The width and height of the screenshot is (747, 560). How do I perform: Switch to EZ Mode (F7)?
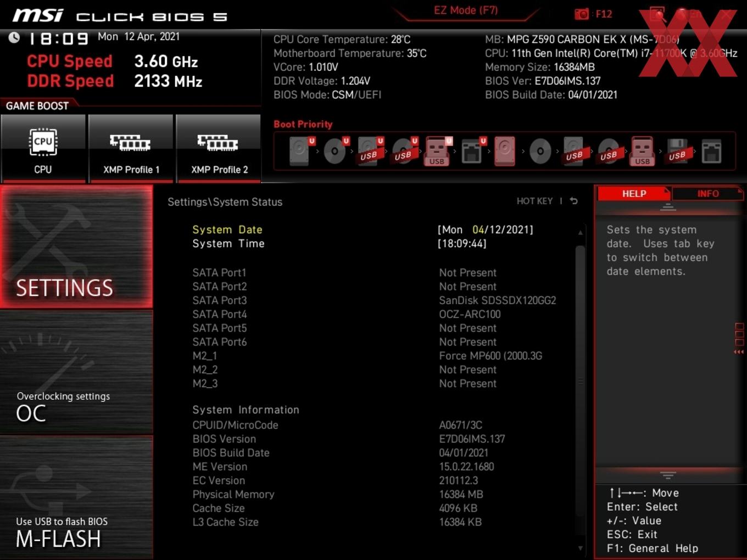tap(466, 10)
